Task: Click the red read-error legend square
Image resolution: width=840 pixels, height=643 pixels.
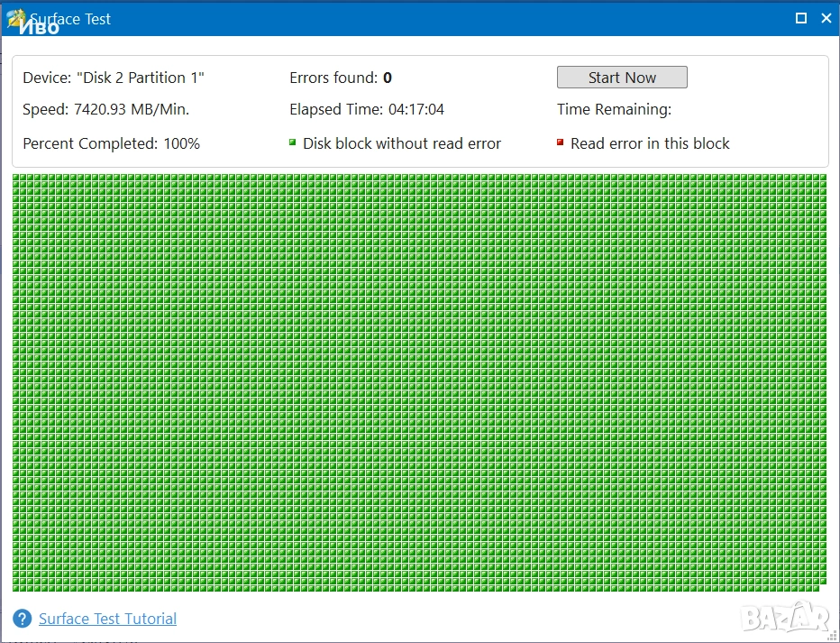Action: tap(561, 142)
